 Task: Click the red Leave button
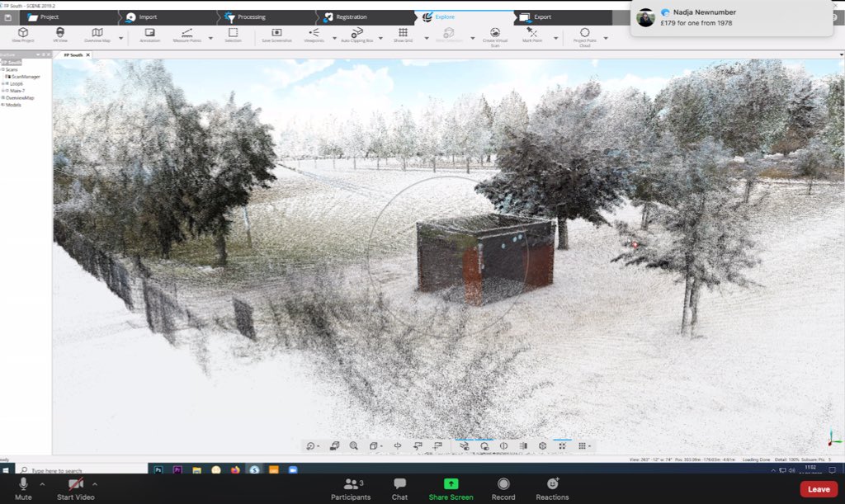click(818, 488)
